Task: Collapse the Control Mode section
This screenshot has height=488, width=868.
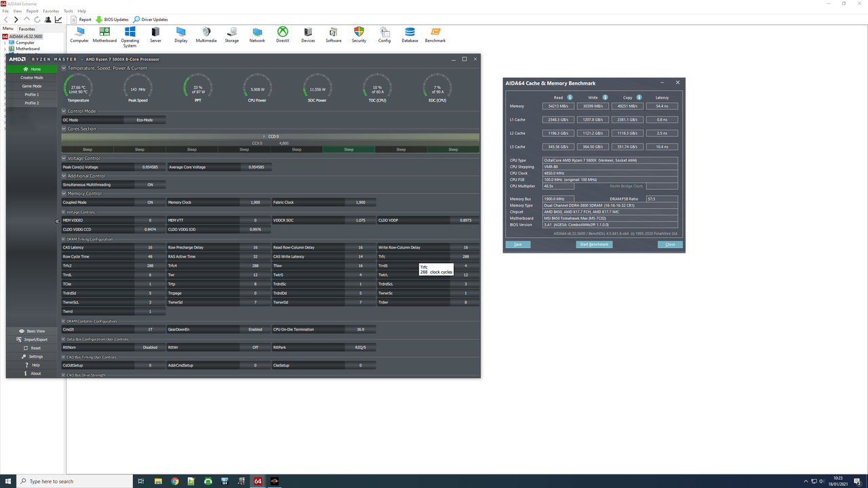Action: coord(64,111)
